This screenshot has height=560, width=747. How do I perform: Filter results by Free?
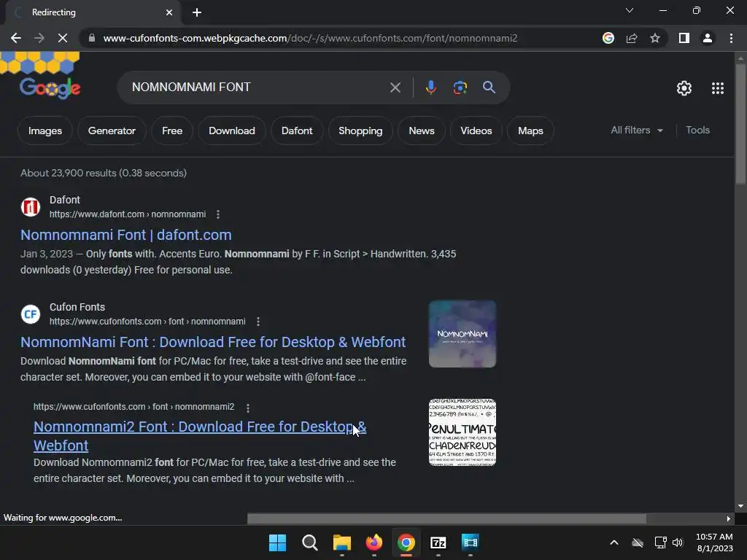click(172, 131)
